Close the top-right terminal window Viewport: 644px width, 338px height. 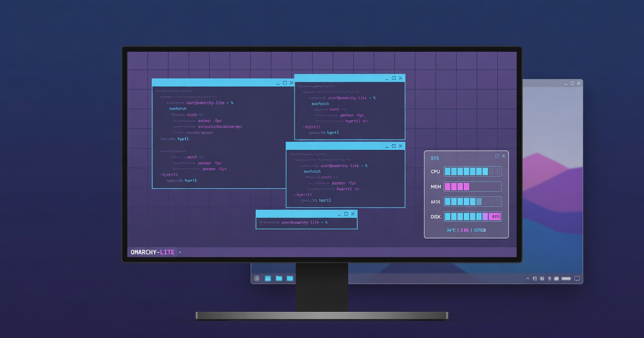[x=400, y=78]
